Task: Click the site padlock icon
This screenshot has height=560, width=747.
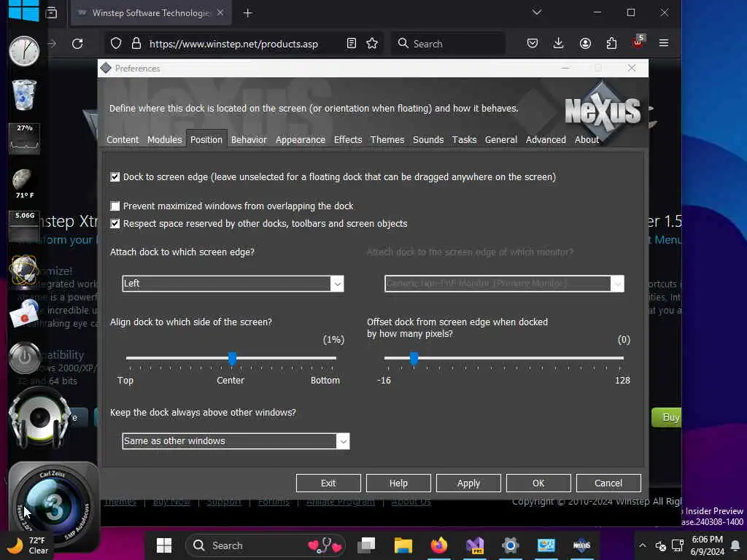Action: coord(136,44)
